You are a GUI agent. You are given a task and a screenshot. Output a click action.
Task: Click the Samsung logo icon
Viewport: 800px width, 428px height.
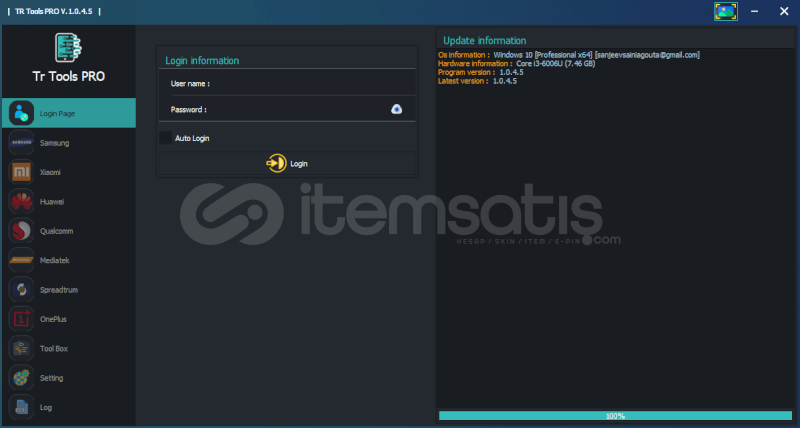coord(21,143)
